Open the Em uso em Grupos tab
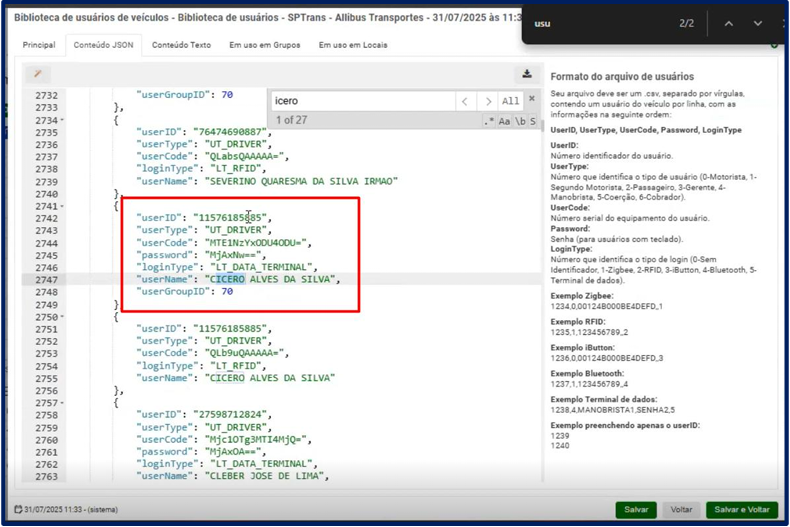This screenshot has width=790, height=527. coord(264,45)
